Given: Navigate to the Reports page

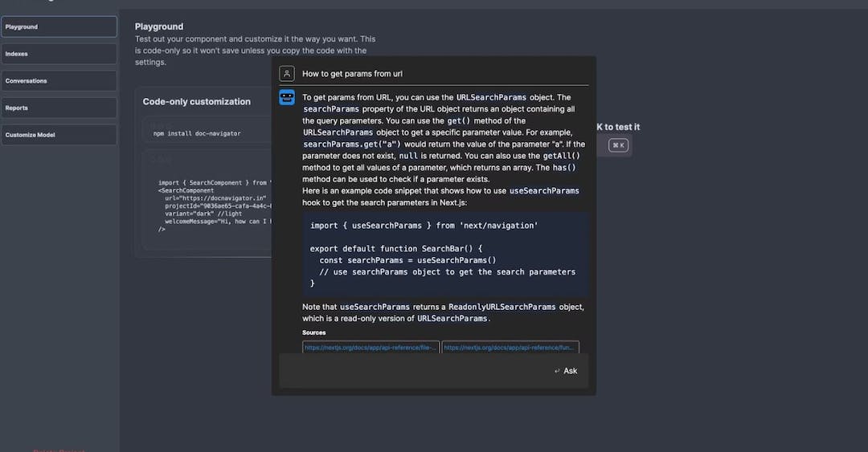Looking at the screenshot, I should [x=59, y=108].
